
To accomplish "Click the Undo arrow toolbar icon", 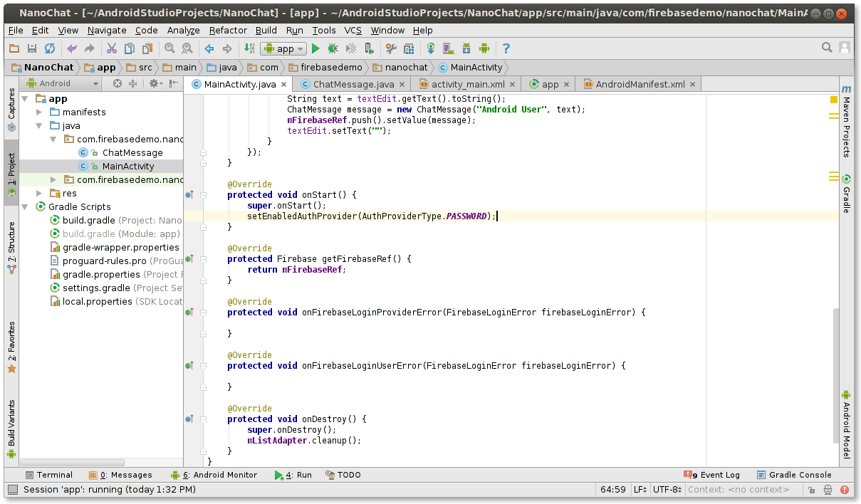I will [x=72, y=48].
